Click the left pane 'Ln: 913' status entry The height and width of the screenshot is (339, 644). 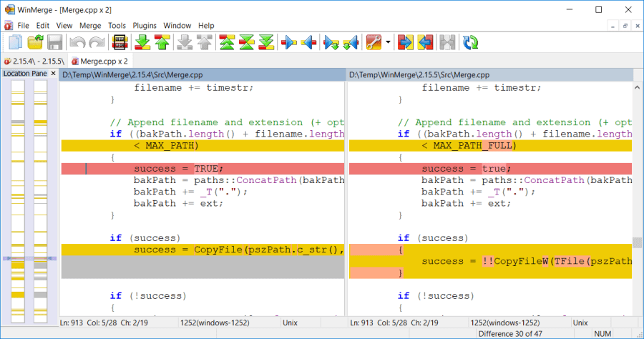click(x=71, y=323)
